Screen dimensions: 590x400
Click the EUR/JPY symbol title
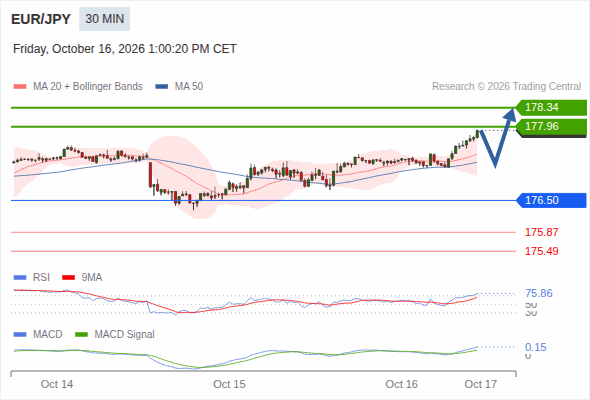point(41,19)
